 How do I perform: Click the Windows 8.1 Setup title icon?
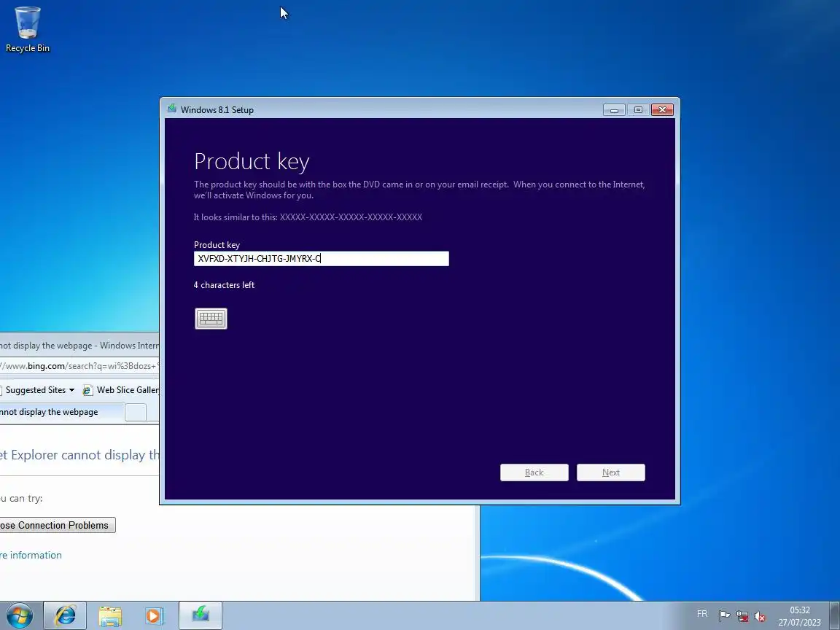click(x=172, y=109)
